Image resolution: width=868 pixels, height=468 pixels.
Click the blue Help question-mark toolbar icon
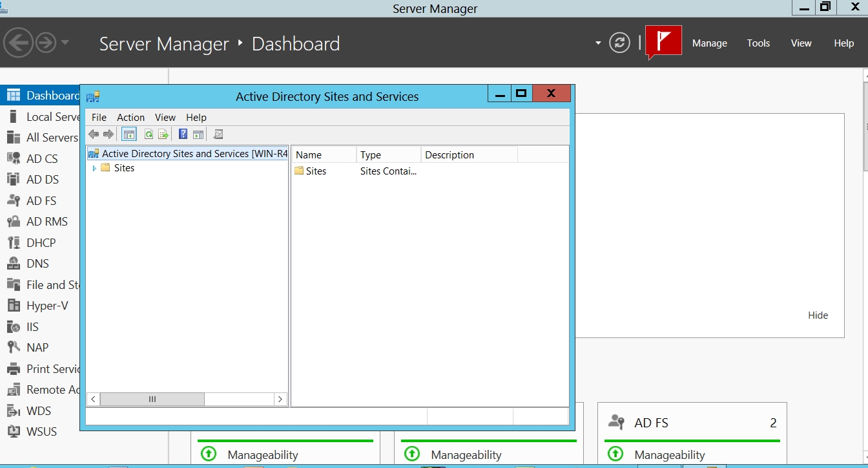(x=183, y=134)
